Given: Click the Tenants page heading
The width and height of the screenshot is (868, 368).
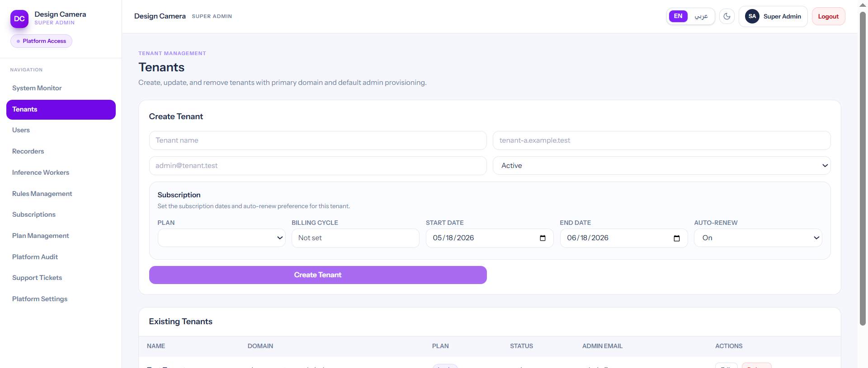Looking at the screenshot, I should pos(161,67).
